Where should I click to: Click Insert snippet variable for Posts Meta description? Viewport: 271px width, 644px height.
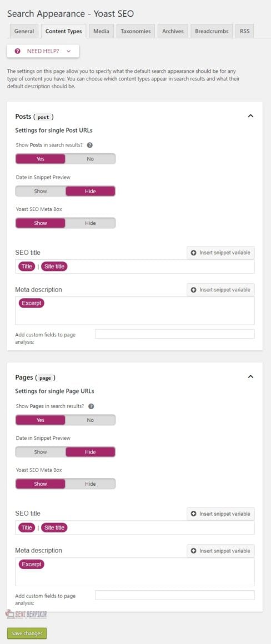coord(220,290)
